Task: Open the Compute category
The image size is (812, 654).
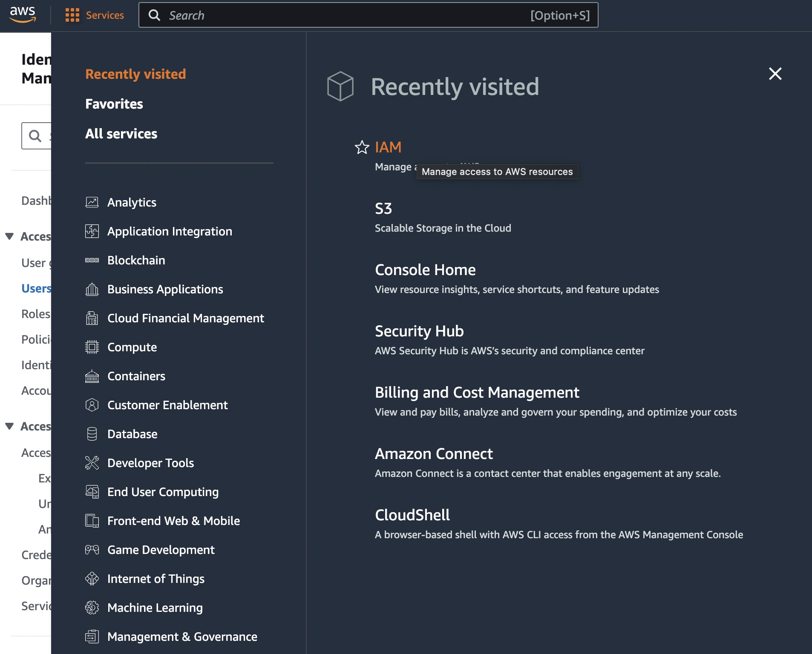Action: [x=132, y=347]
